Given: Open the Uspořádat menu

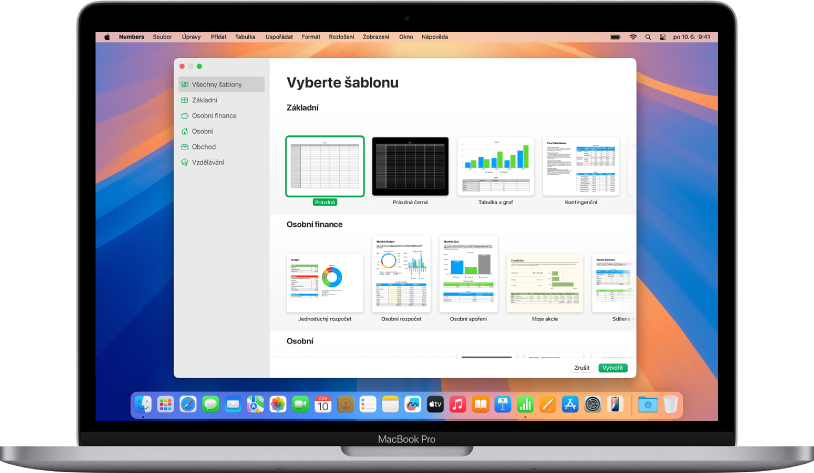Looking at the screenshot, I should (x=279, y=37).
